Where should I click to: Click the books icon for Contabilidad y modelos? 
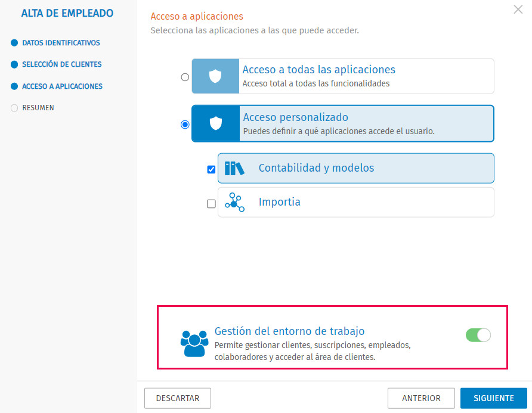coord(234,168)
